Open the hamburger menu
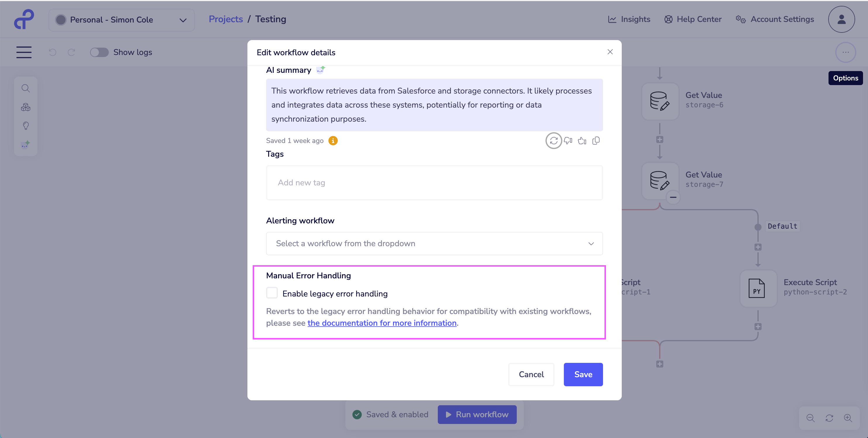This screenshot has height=438, width=868. [24, 52]
